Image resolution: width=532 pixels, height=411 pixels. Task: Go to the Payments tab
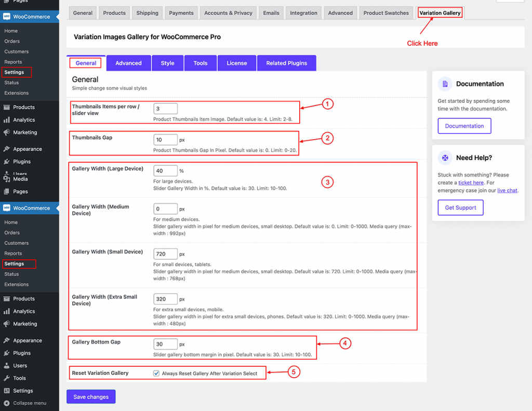181,13
